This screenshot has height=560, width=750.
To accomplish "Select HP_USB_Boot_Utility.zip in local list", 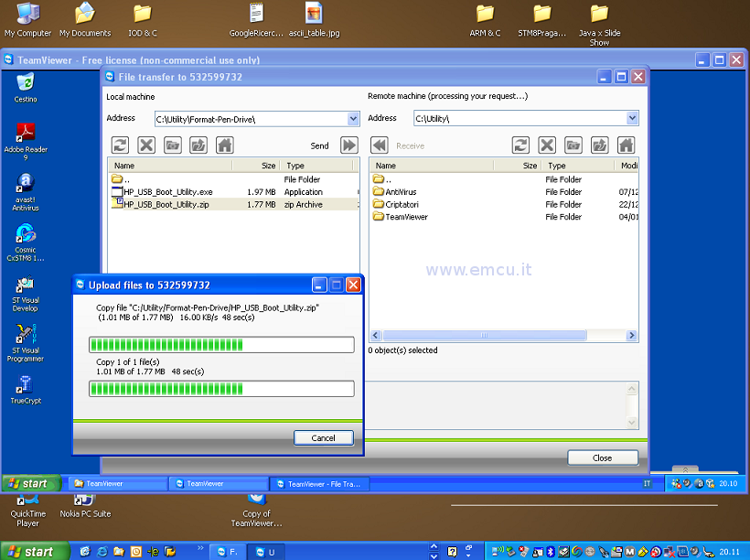I will coord(234,204).
